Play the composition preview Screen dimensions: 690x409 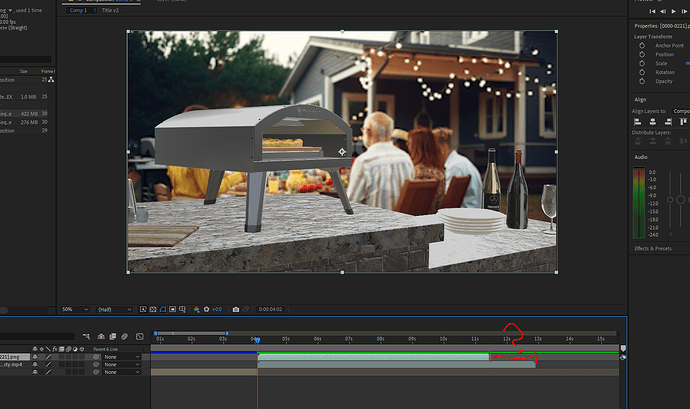(x=673, y=11)
